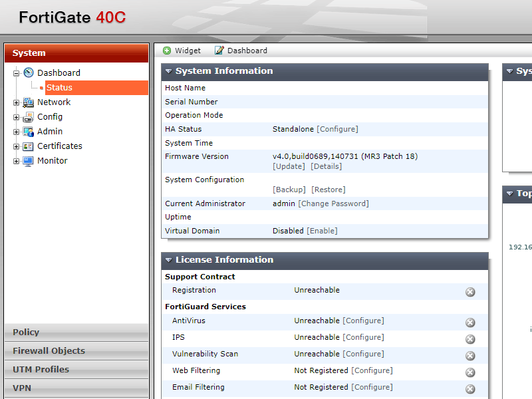The height and width of the screenshot is (399, 532).
Task: Collapse the Top widget arrow at right
Action: [509, 194]
